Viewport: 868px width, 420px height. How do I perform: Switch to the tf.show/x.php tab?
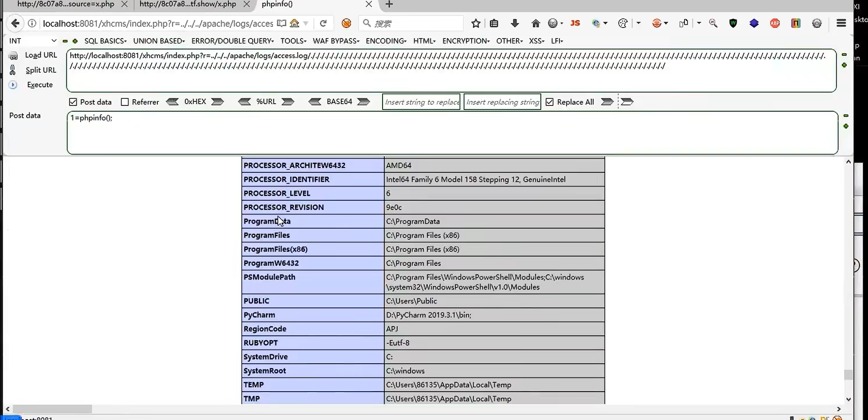tap(188, 4)
